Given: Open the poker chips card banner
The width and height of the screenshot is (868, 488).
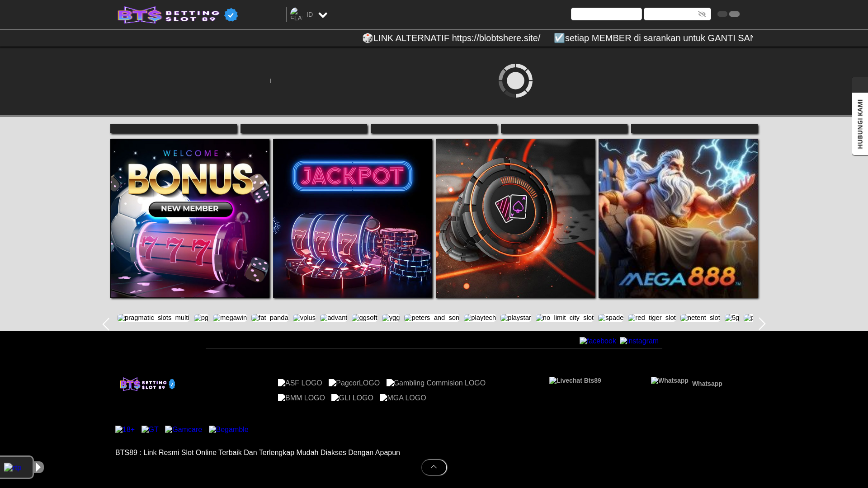Looking at the screenshot, I should click(x=515, y=218).
